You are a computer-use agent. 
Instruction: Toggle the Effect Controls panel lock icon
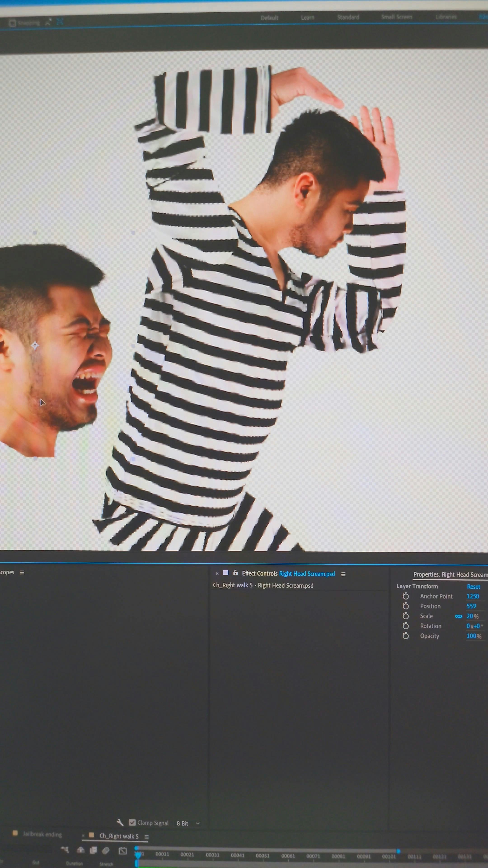pos(236,573)
